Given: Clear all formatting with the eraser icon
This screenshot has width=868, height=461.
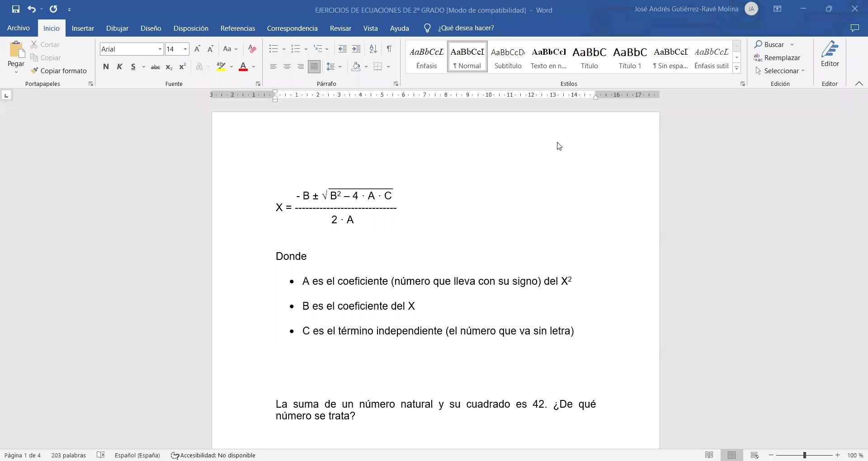Looking at the screenshot, I should coord(252,49).
